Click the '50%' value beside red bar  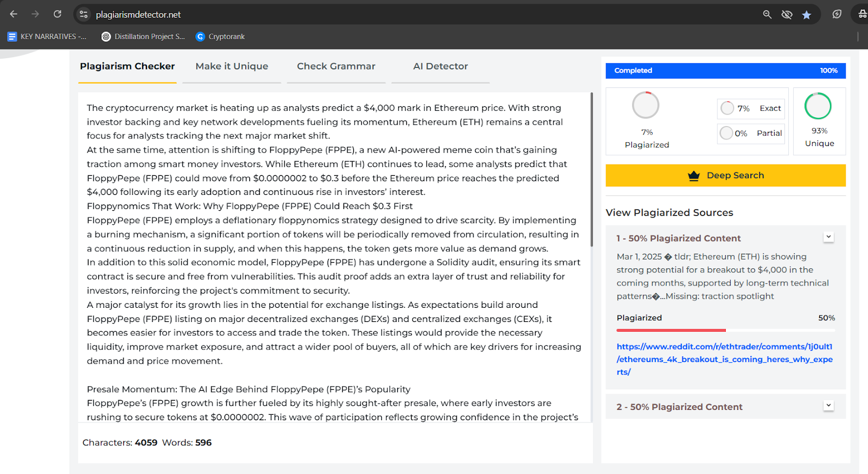tap(827, 318)
